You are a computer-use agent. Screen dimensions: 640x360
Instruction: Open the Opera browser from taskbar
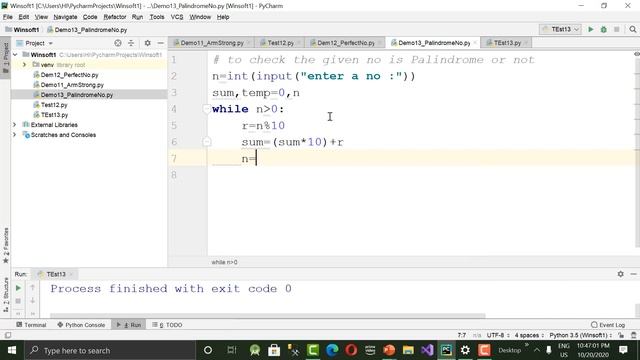tap(351, 350)
